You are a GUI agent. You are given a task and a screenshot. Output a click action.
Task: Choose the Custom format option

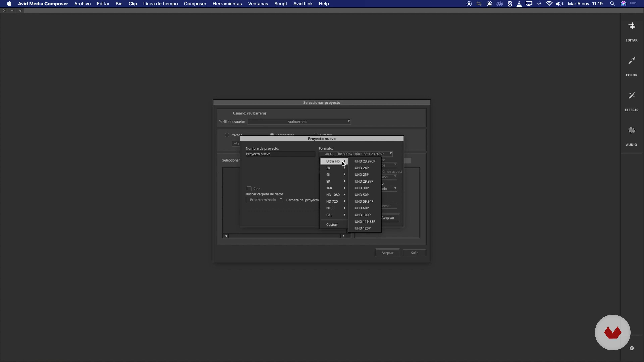pyautogui.click(x=334, y=225)
